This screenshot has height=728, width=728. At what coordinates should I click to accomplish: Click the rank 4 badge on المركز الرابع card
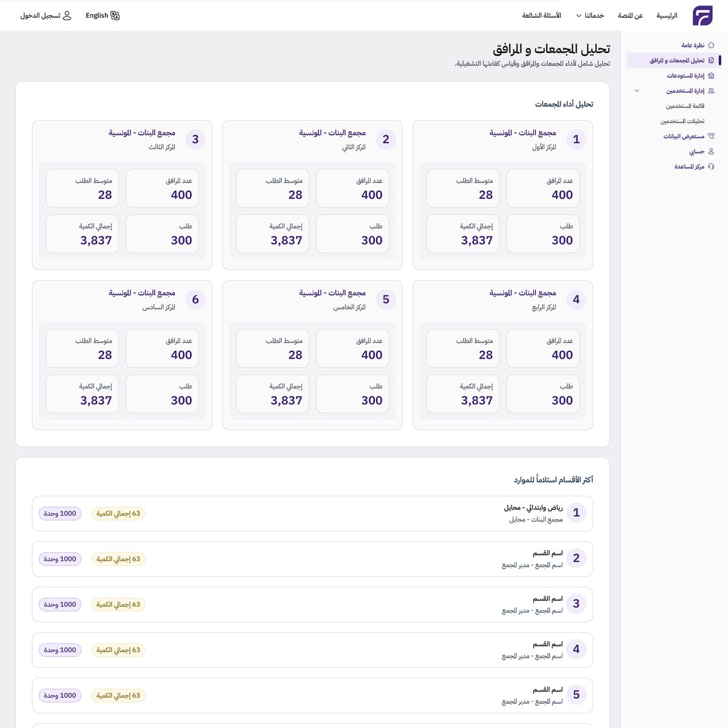coord(576,300)
